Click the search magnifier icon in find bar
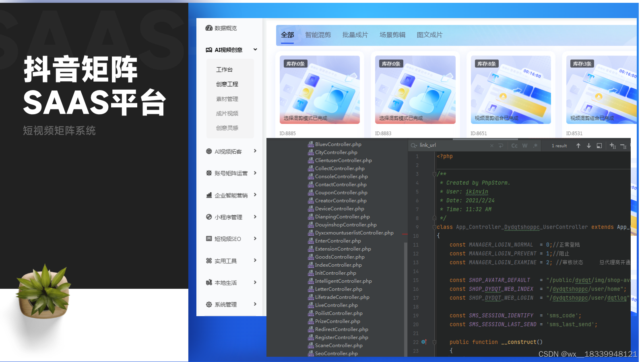 [x=414, y=146]
